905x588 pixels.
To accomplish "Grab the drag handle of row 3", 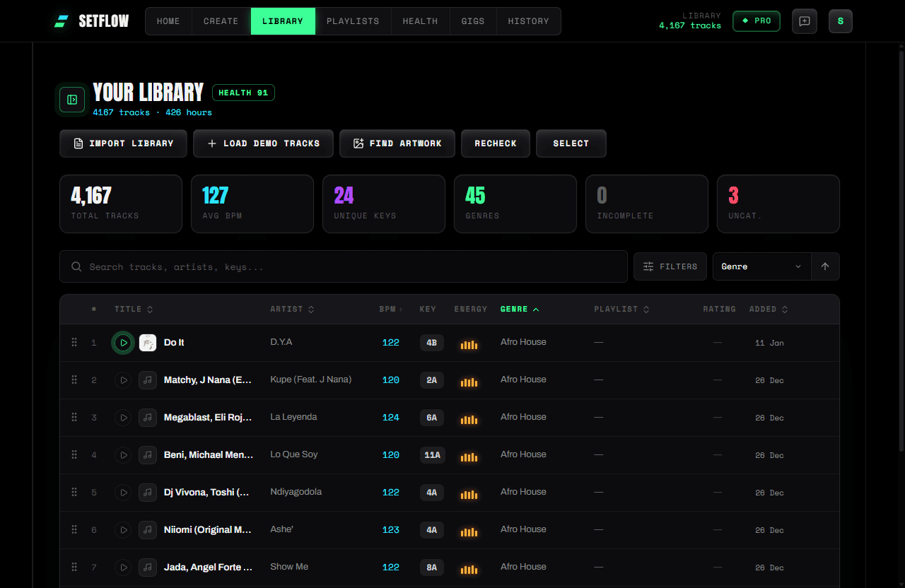I will (x=74, y=418).
